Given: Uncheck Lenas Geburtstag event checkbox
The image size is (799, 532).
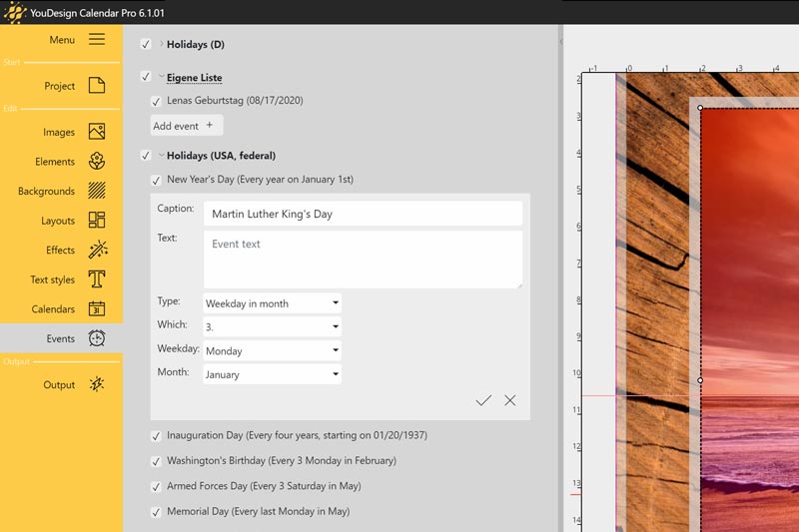Looking at the screenshot, I should click(x=156, y=101).
